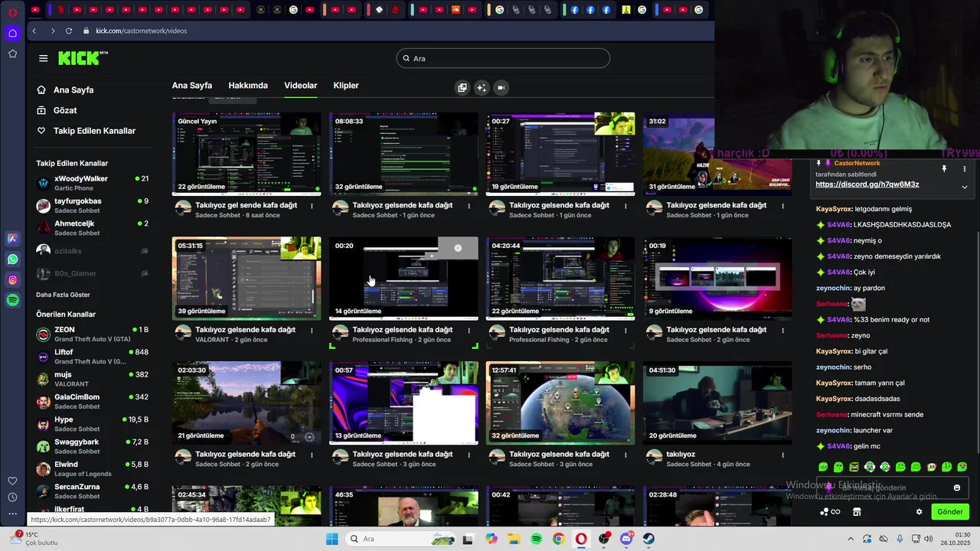Open the Güncel Yayın video thumbnail
This screenshot has height=551, width=980.
pos(247,154)
